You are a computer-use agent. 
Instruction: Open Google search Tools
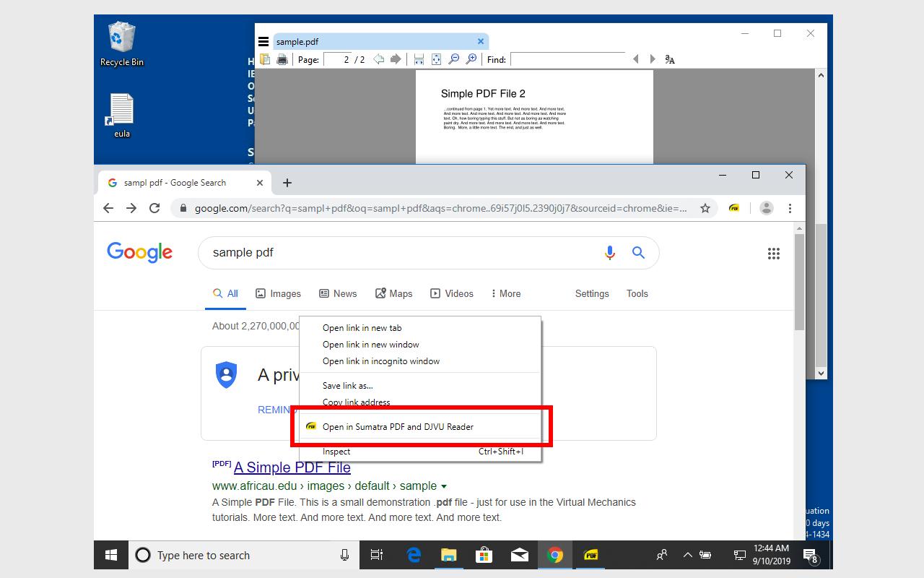(x=637, y=293)
